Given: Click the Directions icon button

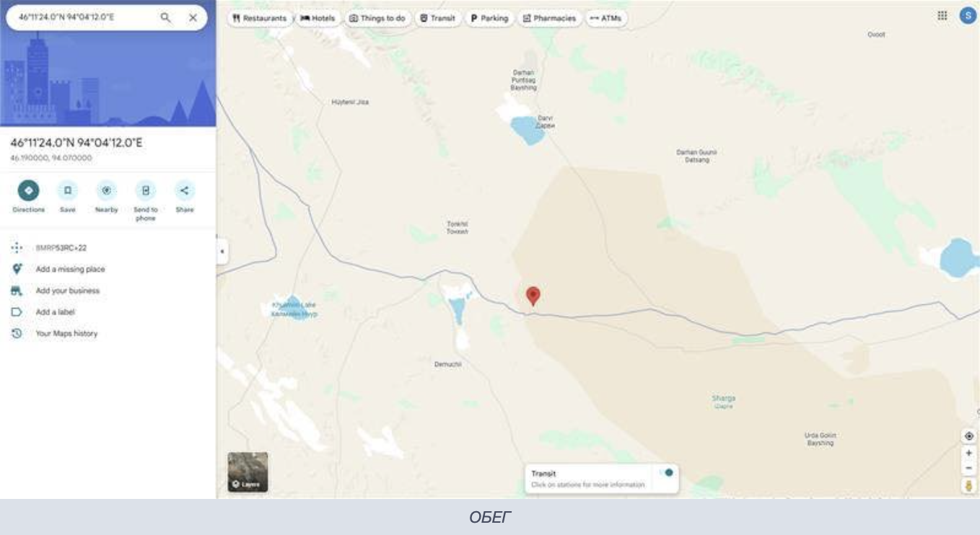Looking at the screenshot, I should coord(28,190).
